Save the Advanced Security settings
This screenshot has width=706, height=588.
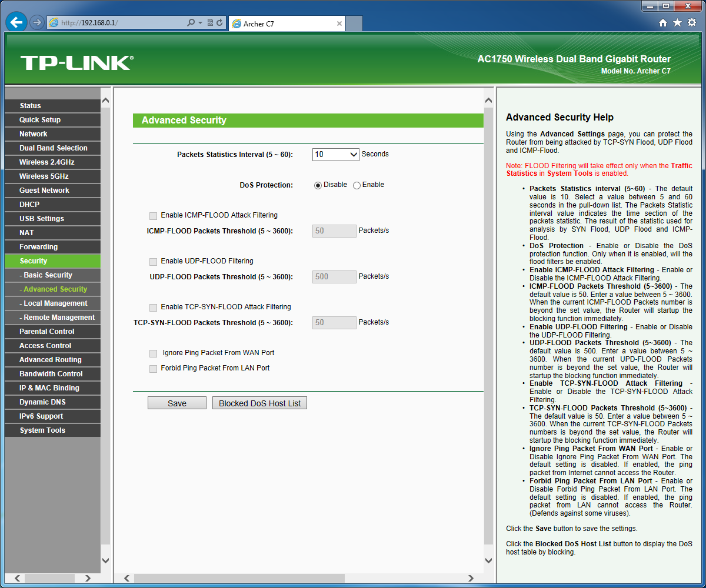pyautogui.click(x=177, y=403)
